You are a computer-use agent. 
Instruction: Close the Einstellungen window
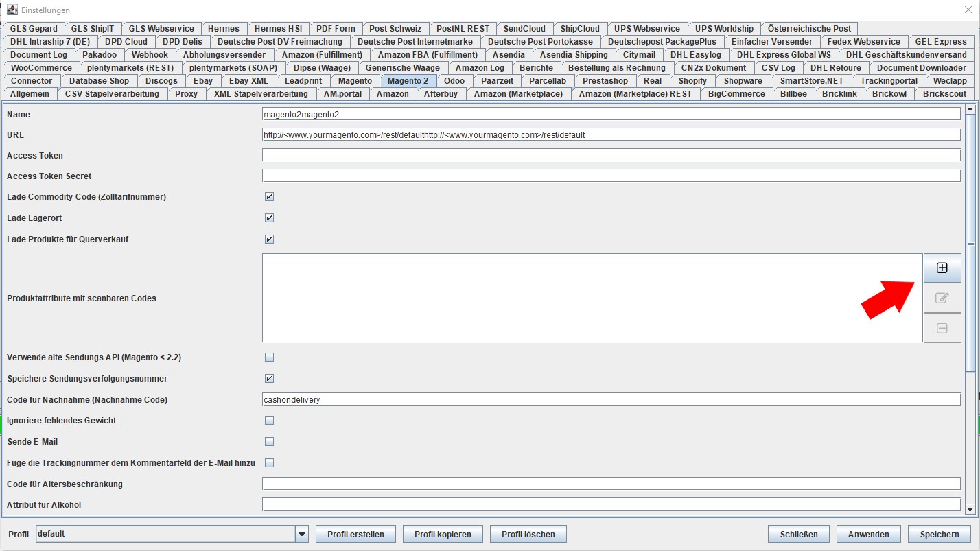pos(968,10)
